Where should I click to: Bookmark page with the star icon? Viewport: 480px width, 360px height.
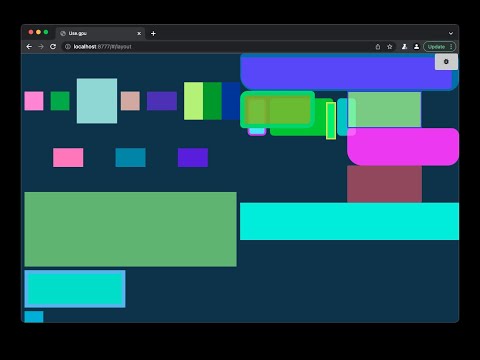tap(390, 47)
